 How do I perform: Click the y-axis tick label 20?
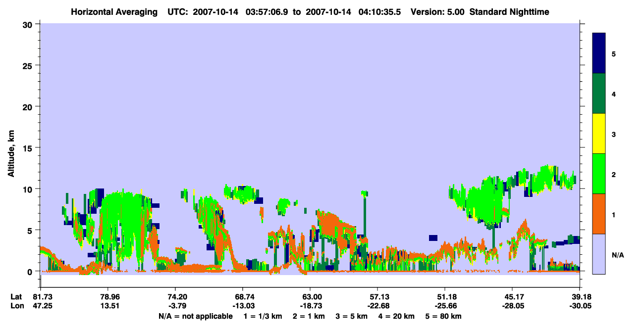coord(29,106)
